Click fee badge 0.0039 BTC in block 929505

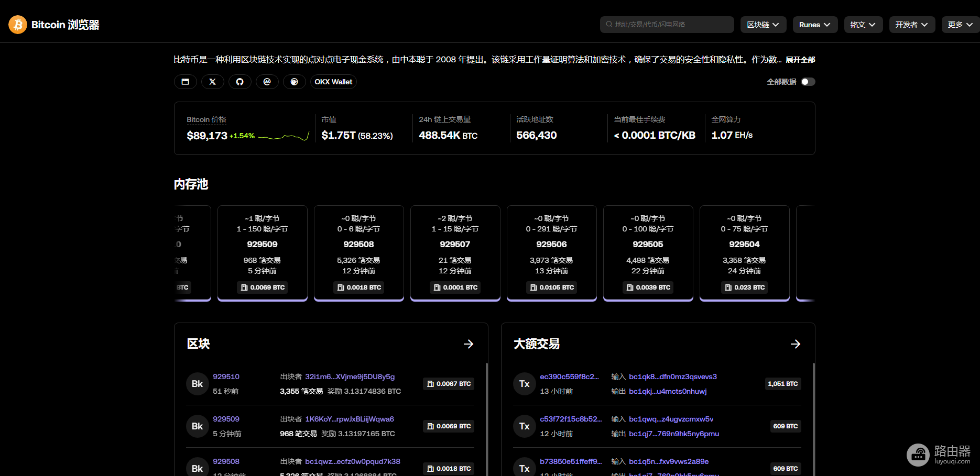pos(648,287)
